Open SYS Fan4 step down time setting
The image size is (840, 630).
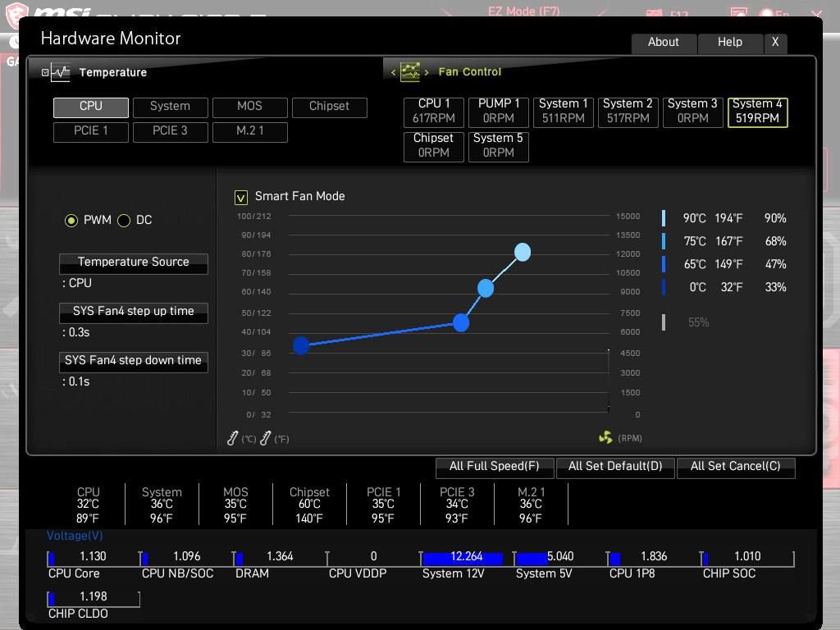(x=134, y=362)
